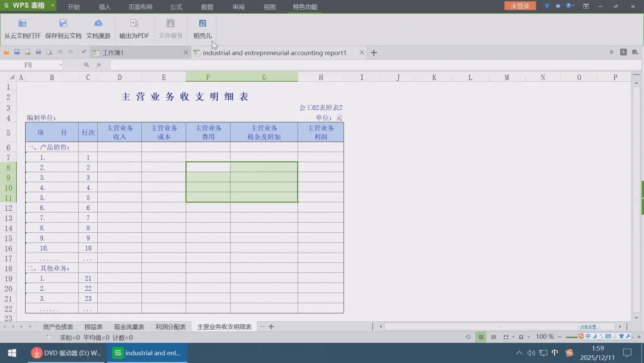
Task: Click the zoom in plus button
Action: 639,337
